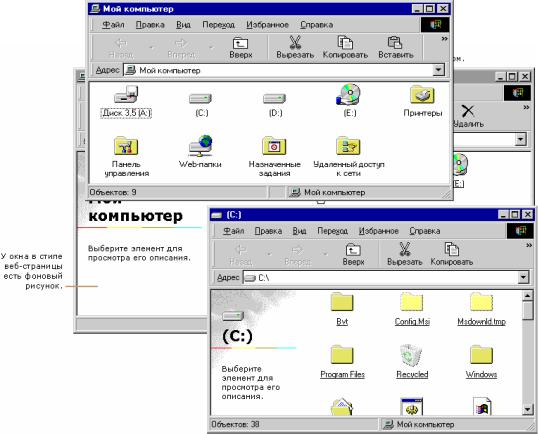
Task: Open the Msdownld.tmp folder
Action: (x=481, y=309)
